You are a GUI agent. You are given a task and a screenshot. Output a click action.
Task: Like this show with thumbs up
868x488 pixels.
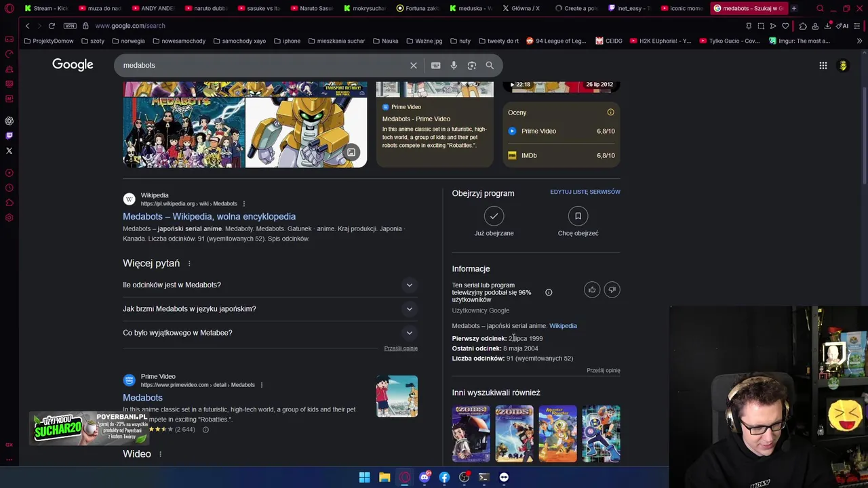point(592,290)
